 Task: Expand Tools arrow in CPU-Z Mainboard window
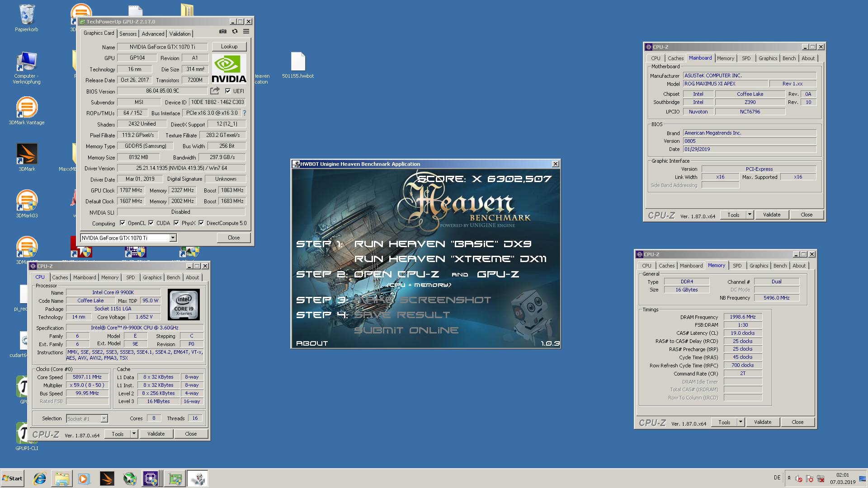(x=750, y=215)
